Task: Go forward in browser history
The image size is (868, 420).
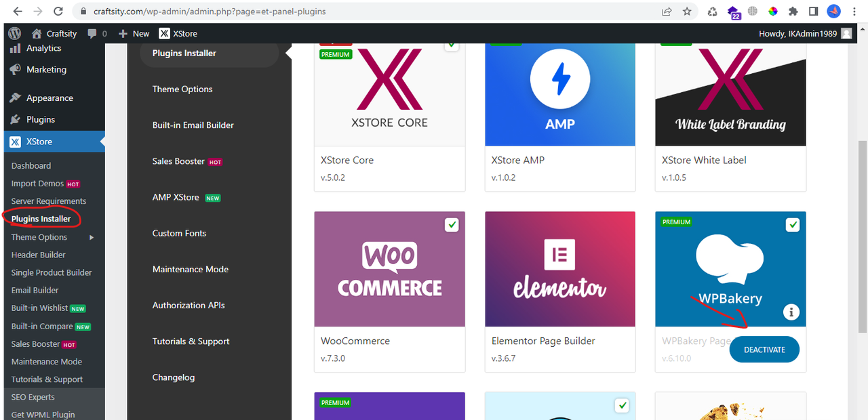Action: (37, 12)
